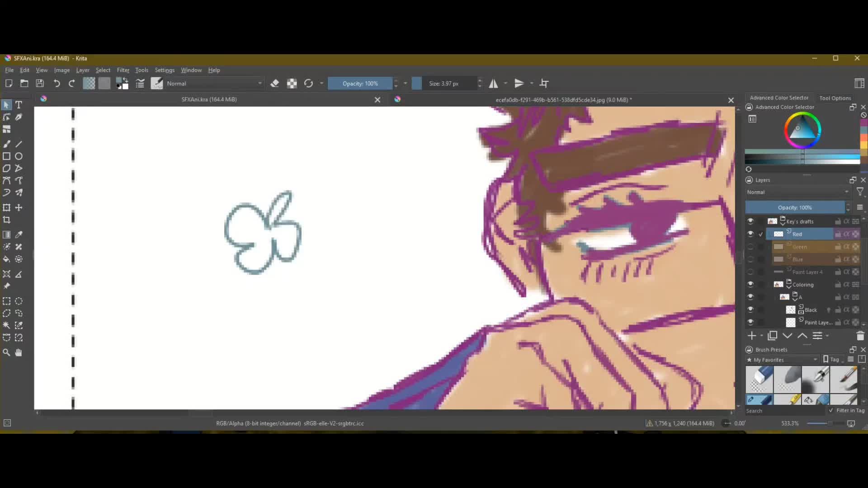Select the Pan hand tool
This screenshot has width=868, height=488.
19,353
